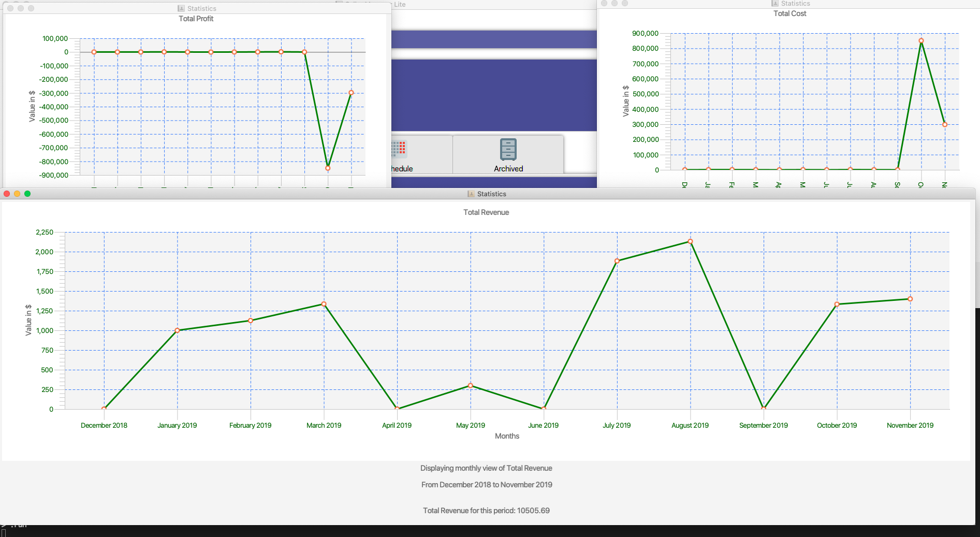Close the Total Revenue Statistics window
Image resolution: width=980 pixels, height=537 pixels.
pos(7,194)
